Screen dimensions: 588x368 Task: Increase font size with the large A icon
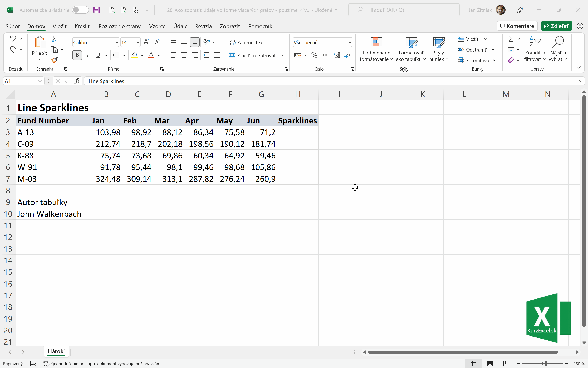point(147,42)
